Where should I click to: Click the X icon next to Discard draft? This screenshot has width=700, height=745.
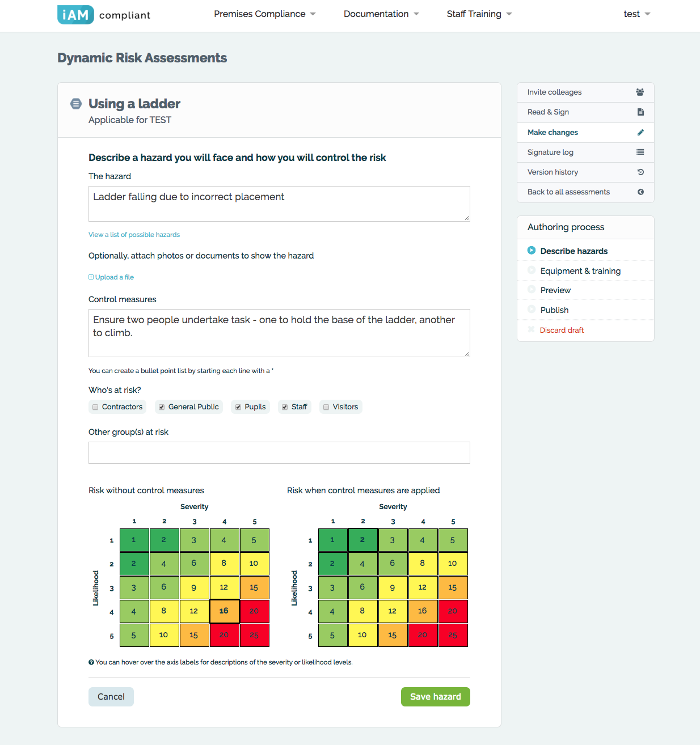531,329
